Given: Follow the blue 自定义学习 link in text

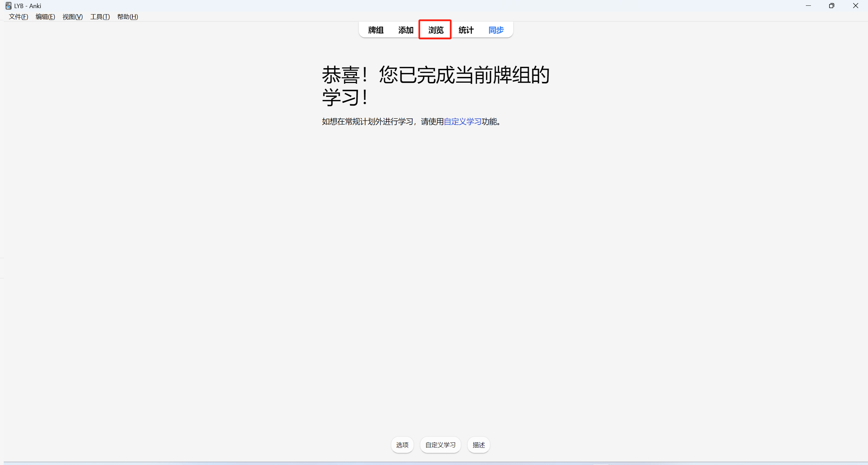Looking at the screenshot, I should (463, 121).
